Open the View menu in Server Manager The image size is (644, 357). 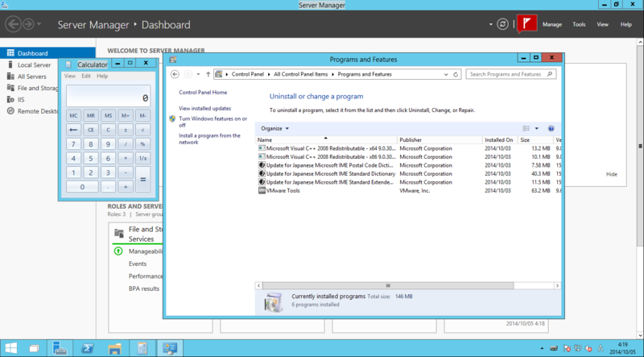(602, 24)
